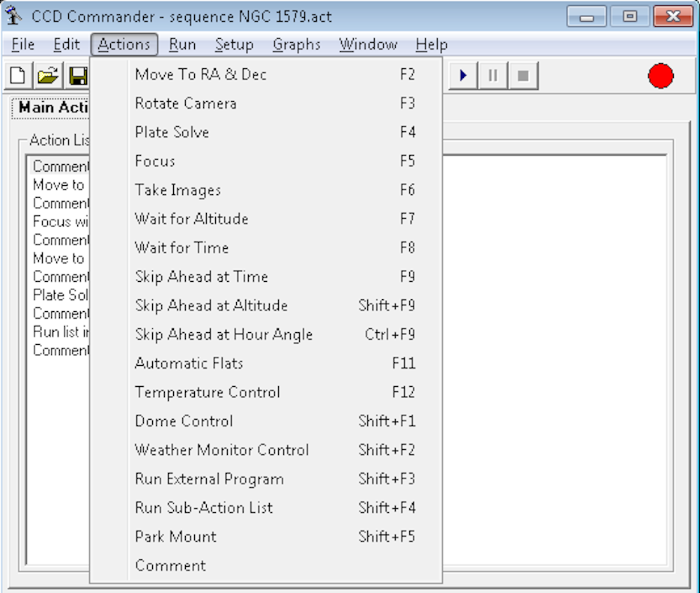This screenshot has width=700, height=593.
Task: Pause the running action list
Action: pyautogui.click(x=492, y=74)
